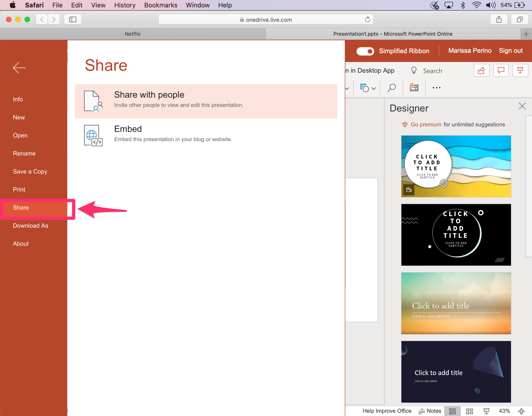Image resolution: width=532 pixels, height=416 pixels.
Task: Toggle the Simplified Ribbon switch
Action: point(365,51)
